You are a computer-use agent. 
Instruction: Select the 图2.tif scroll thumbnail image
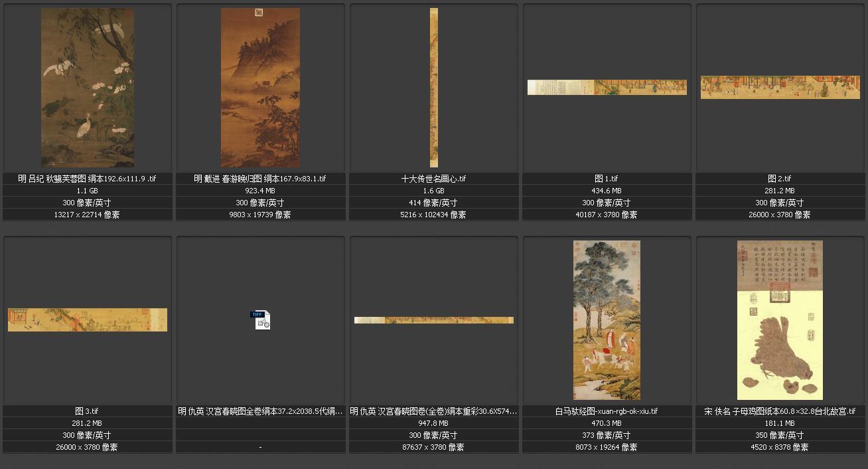click(x=780, y=87)
